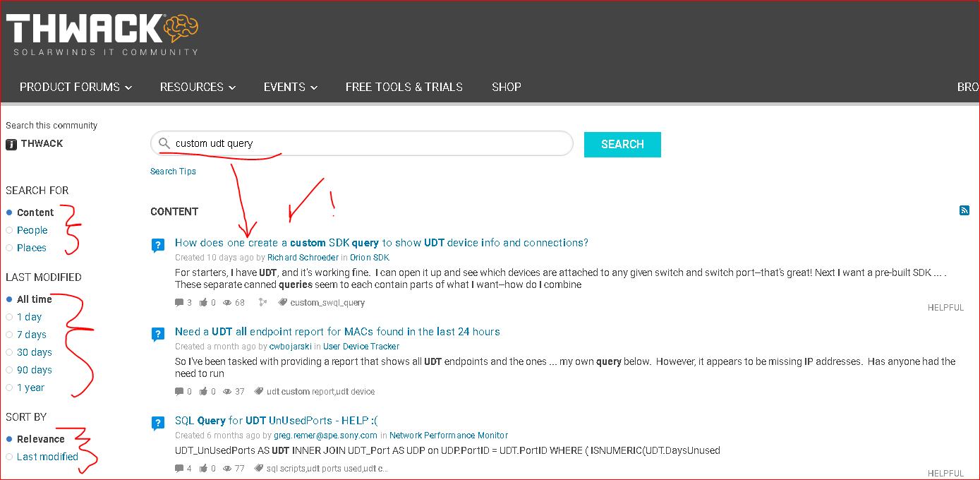Viewport: 980px width, 480px height.
Task: Filter results to 30 days
Action: [x=35, y=352]
